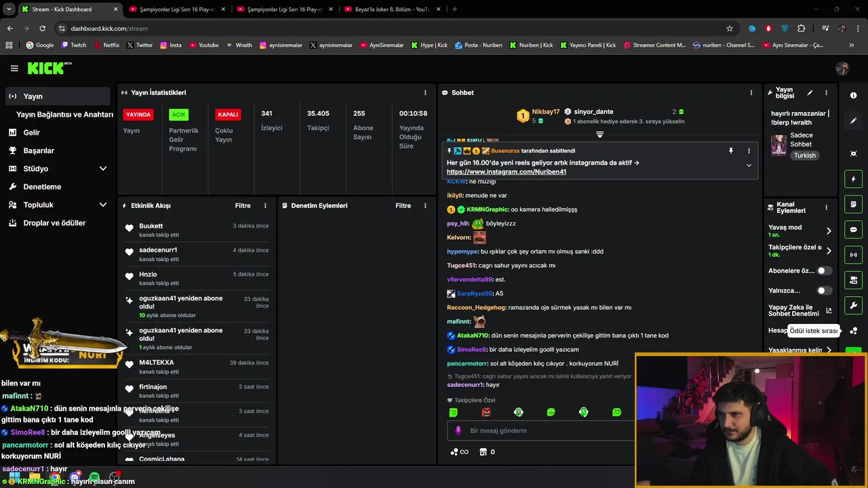This screenshot has width=868, height=488.
Task: Insert the angry red emote
Action: 486,412
